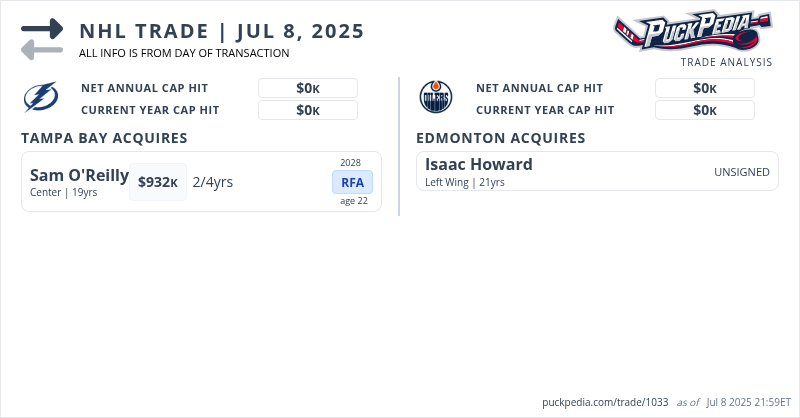Click the NHL Trade Jul 8, 2025 title
Viewport: 800px width, 418px height.
pyautogui.click(x=221, y=30)
